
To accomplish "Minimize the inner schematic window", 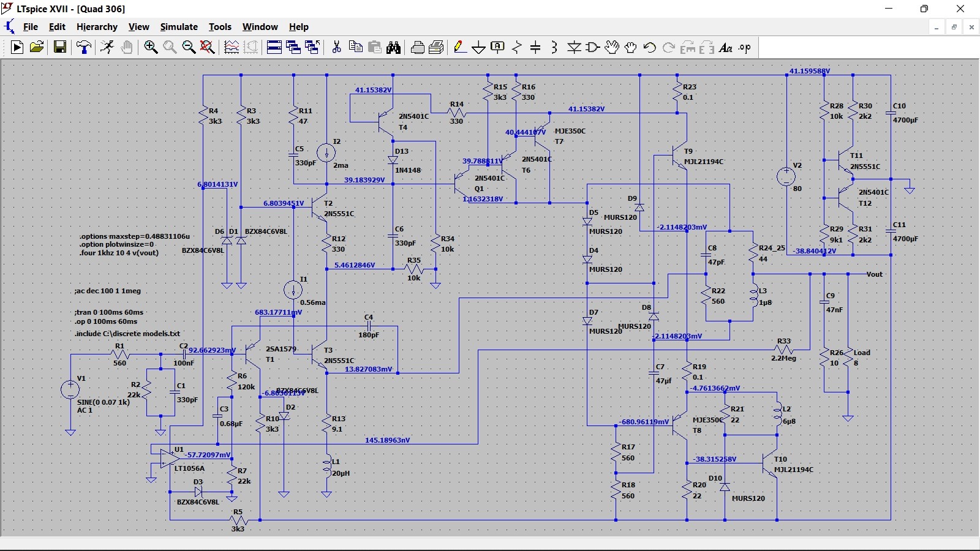I will tap(937, 27).
